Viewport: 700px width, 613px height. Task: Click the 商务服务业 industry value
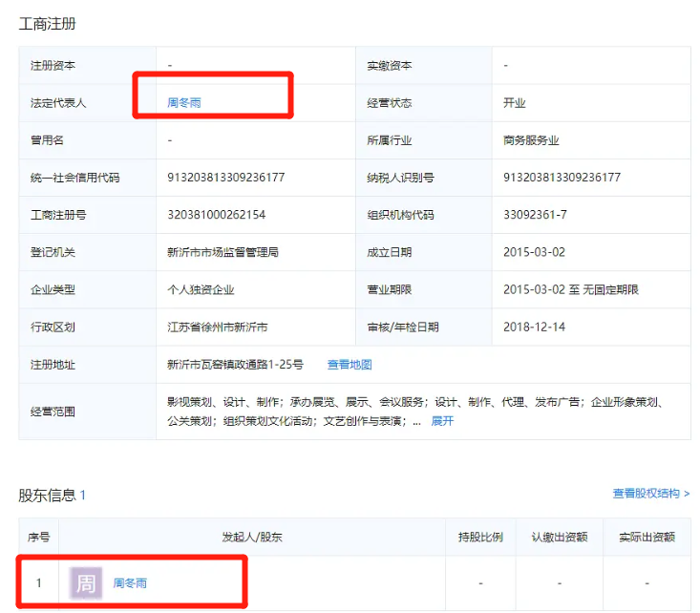(531, 140)
